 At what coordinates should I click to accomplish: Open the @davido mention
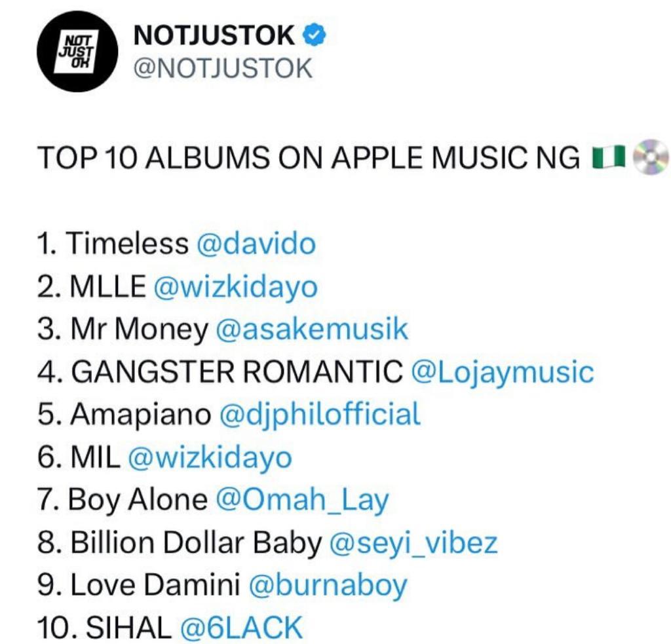pyautogui.click(x=256, y=244)
